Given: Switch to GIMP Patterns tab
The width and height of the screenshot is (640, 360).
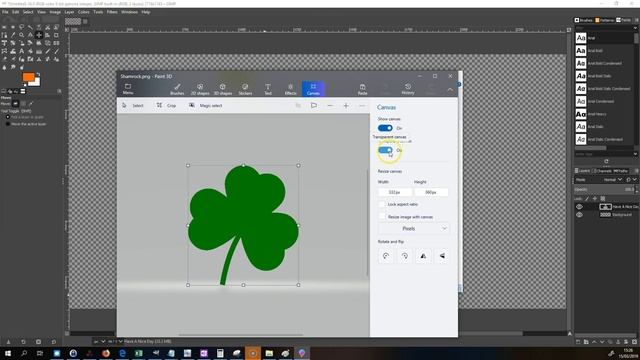Looking at the screenshot, I should point(604,20).
